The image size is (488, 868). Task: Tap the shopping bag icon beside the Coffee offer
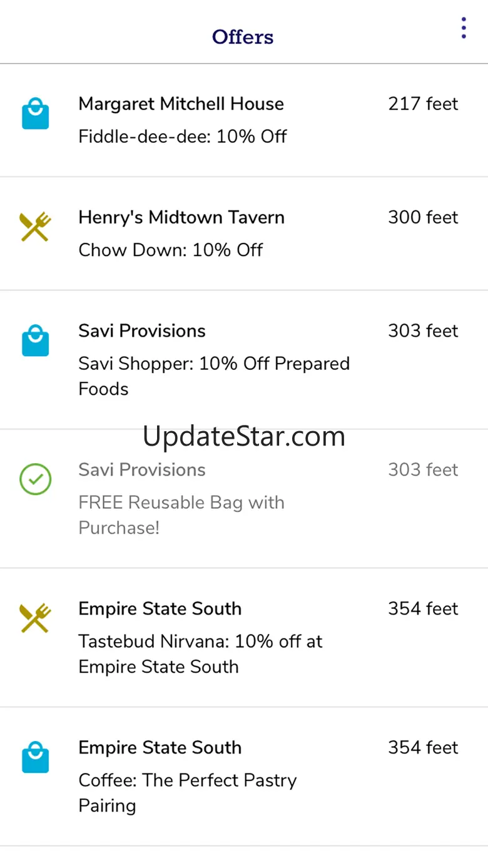36,757
